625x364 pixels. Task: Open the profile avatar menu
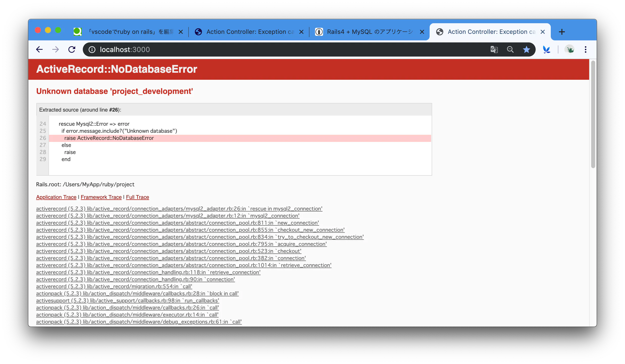pos(570,49)
